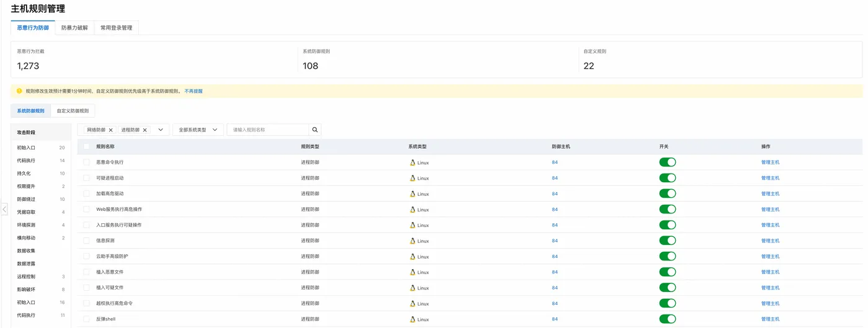
Task: Click Linux icon in 加载高危驱动 row
Action: (x=412, y=193)
